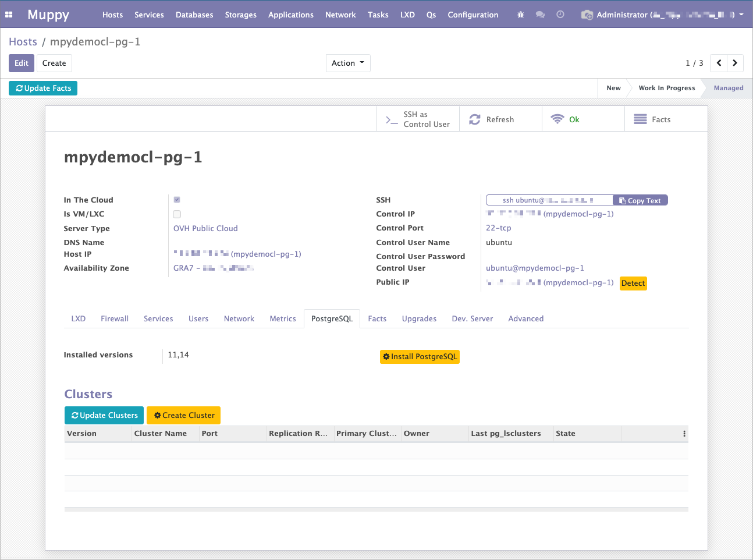Open the Services top menu
Viewport: 753px width, 560px height.
pyautogui.click(x=149, y=15)
